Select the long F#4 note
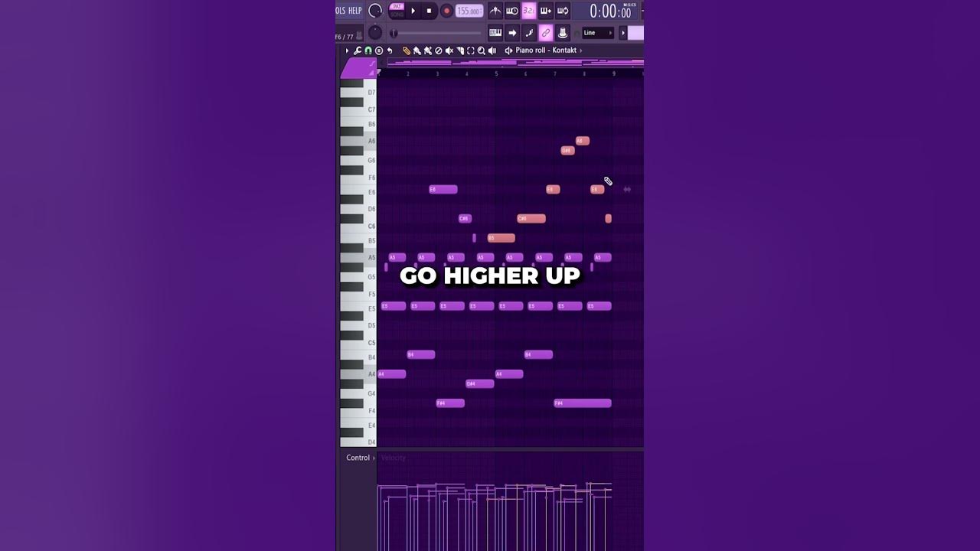Screen dimensions: 980x551 point(583,403)
